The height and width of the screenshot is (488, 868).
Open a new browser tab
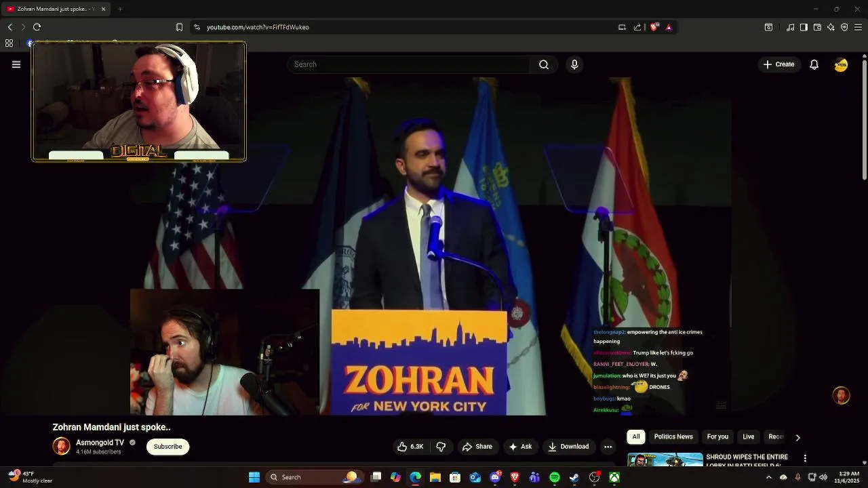[x=120, y=9]
